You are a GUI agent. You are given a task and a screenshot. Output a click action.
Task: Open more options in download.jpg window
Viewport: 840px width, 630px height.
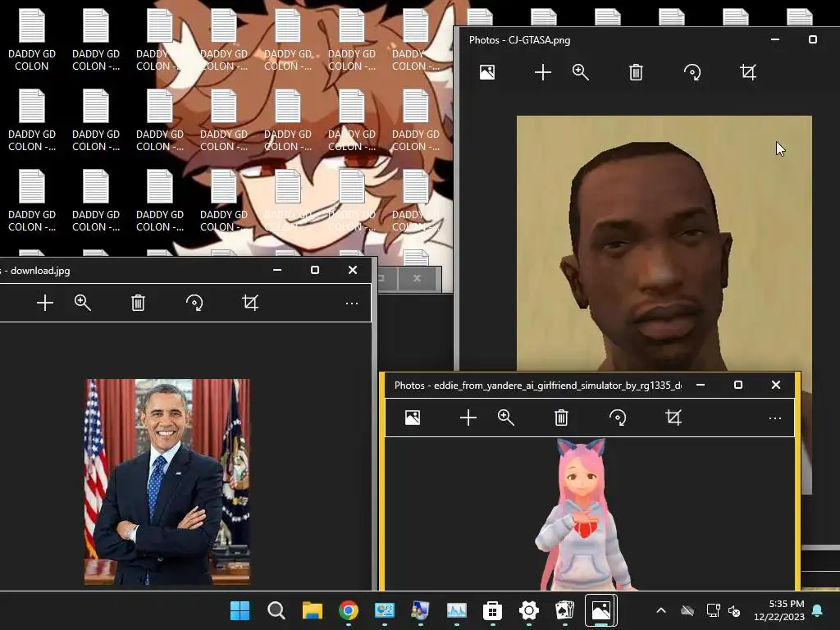[x=352, y=304]
